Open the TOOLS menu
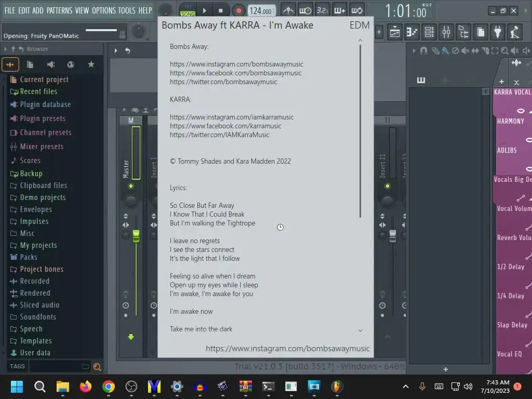The image size is (532, 399). pyautogui.click(x=127, y=10)
